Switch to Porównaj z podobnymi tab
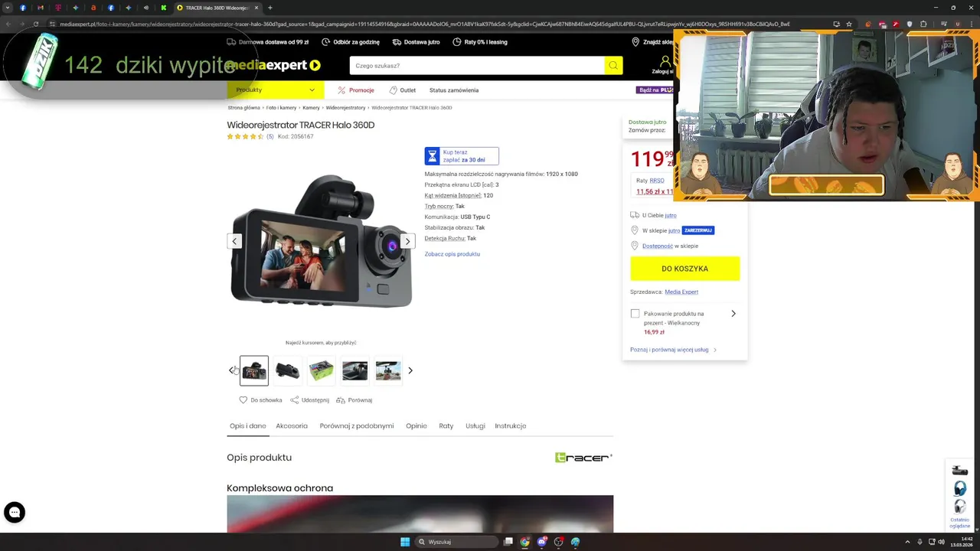Image resolution: width=980 pixels, height=551 pixels. point(357,426)
